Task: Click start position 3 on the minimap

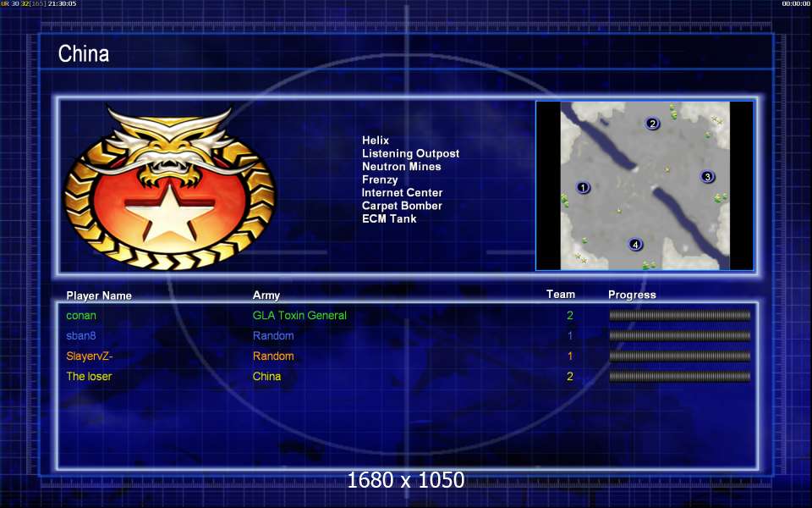Action: (x=707, y=177)
